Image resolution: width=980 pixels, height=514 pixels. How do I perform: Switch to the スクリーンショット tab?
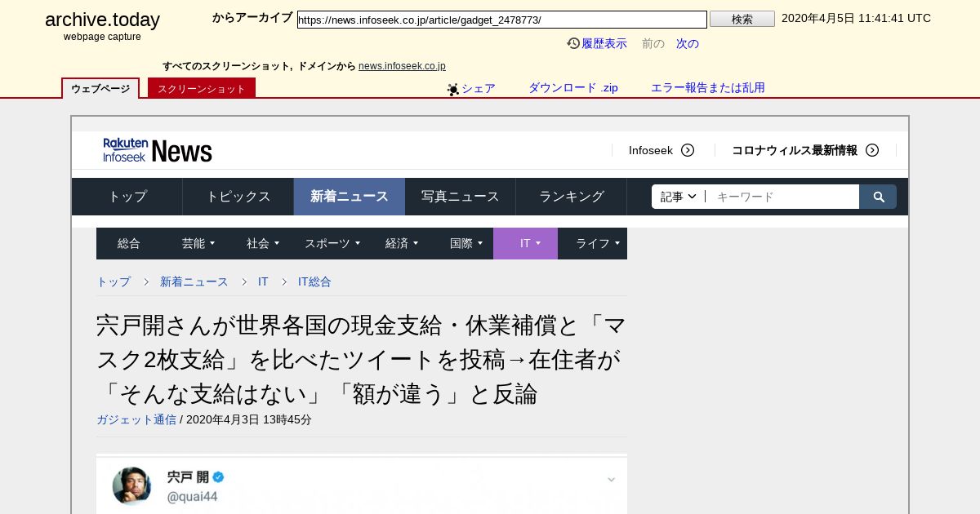(x=202, y=88)
